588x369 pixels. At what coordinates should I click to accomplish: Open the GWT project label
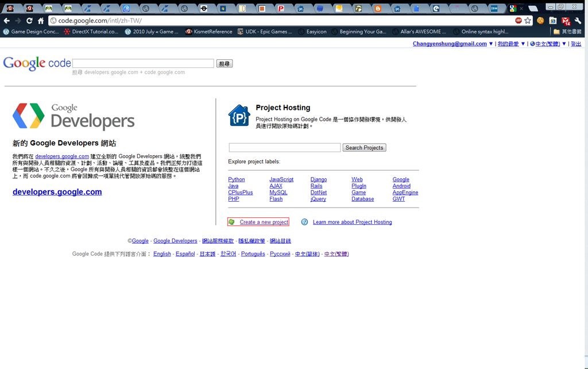(x=399, y=199)
